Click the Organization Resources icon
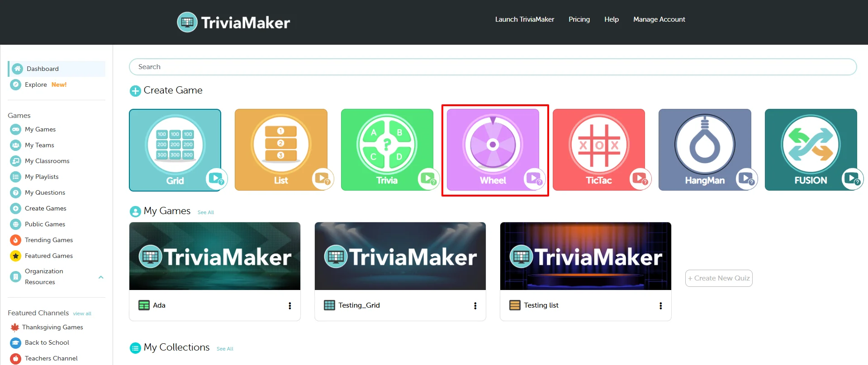Image resolution: width=868 pixels, height=365 pixels. (x=16, y=276)
